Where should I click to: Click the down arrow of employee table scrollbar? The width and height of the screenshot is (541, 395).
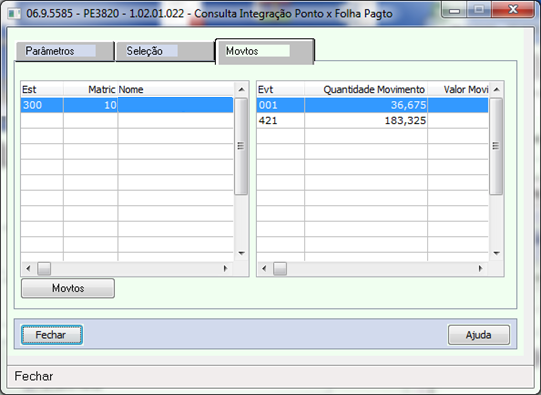(x=242, y=253)
